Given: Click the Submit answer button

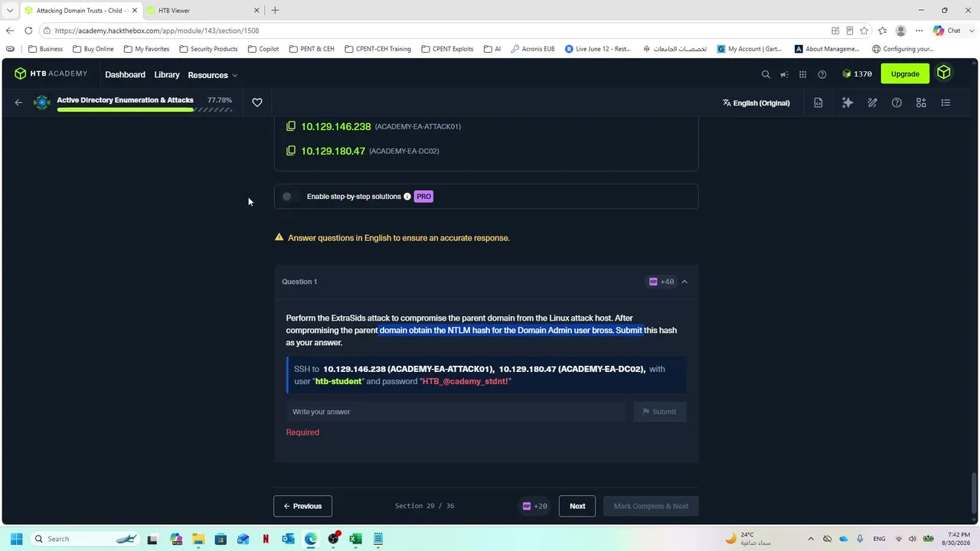Looking at the screenshot, I should click(659, 412).
